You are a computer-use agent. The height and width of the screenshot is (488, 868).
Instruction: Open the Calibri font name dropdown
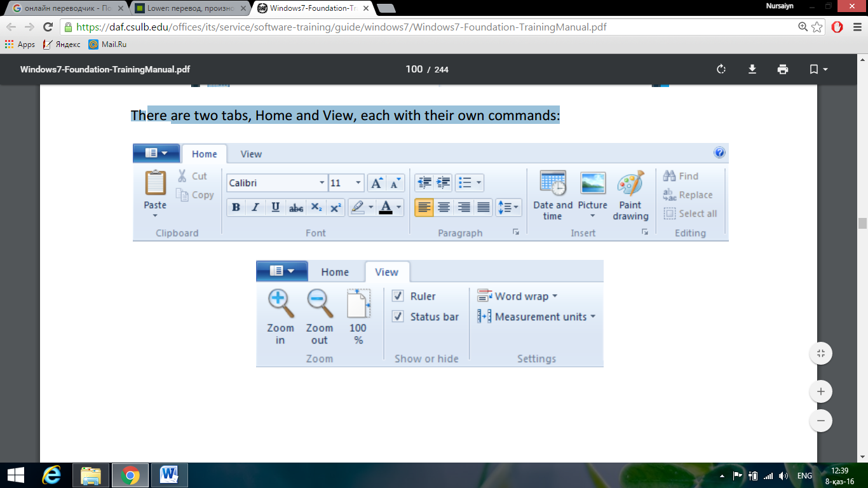point(277,183)
